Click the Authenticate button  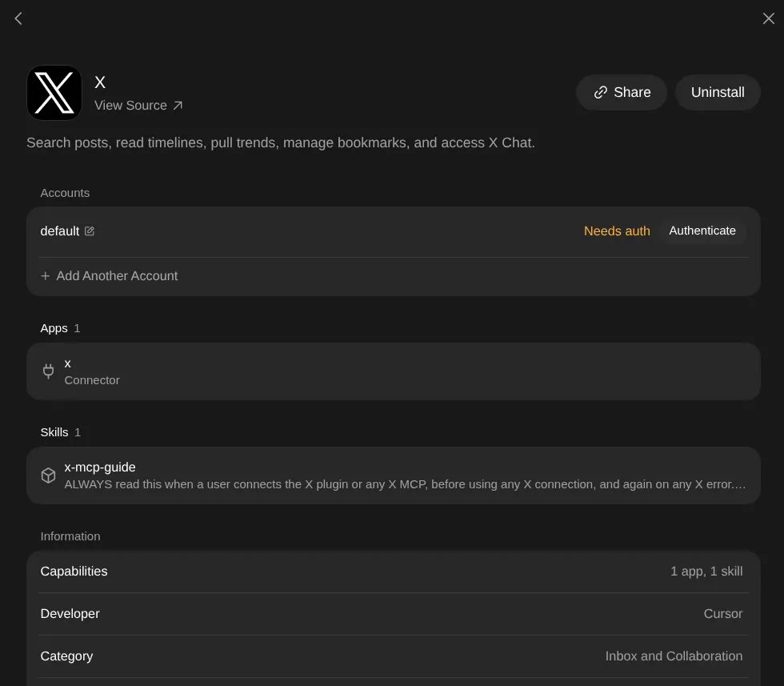(x=702, y=231)
